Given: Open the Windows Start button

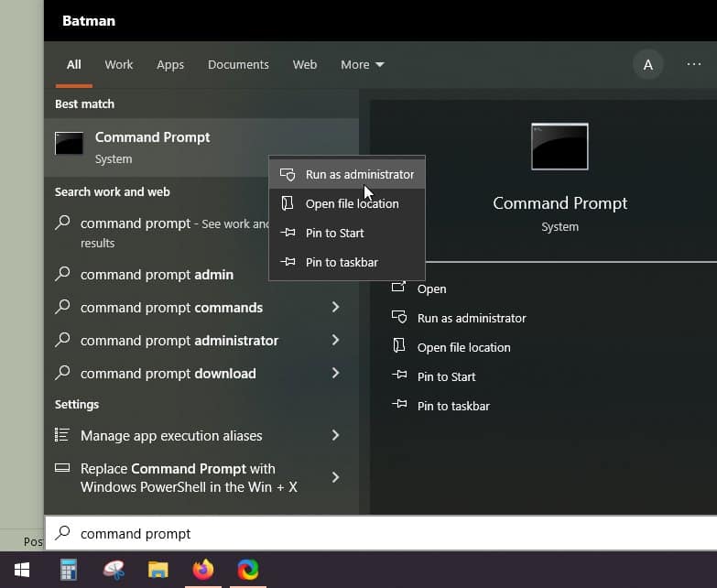Looking at the screenshot, I should point(22,570).
